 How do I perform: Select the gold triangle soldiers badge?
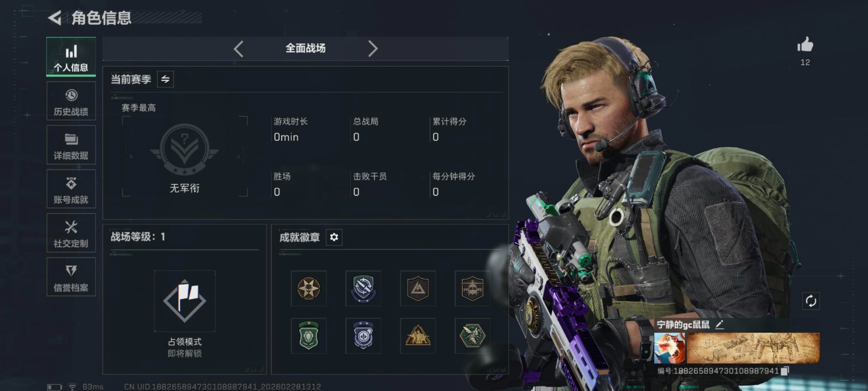point(418,336)
